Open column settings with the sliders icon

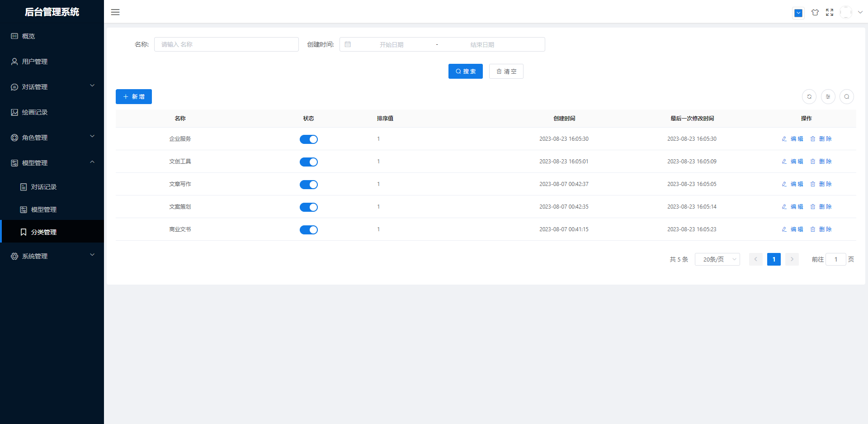(828, 97)
